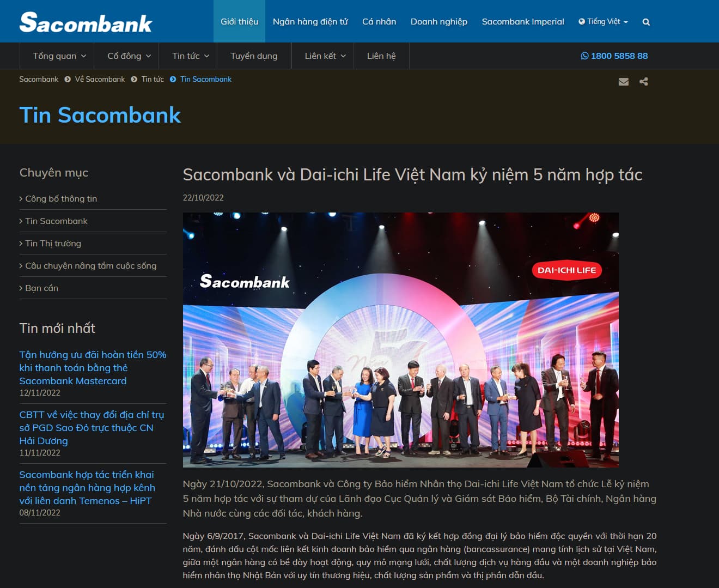This screenshot has height=588, width=719.
Task: Open the Sacombank Imperial menu item
Action: coord(523,21)
